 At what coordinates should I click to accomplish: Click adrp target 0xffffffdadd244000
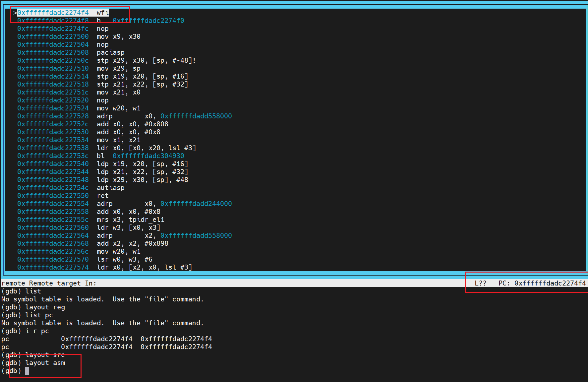pyautogui.click(x=196, y=204)
